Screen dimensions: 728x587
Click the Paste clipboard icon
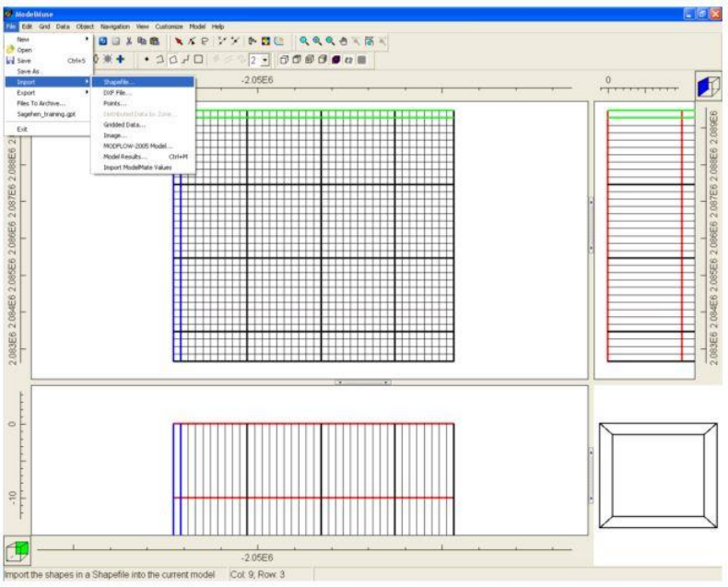click(155, 41)
